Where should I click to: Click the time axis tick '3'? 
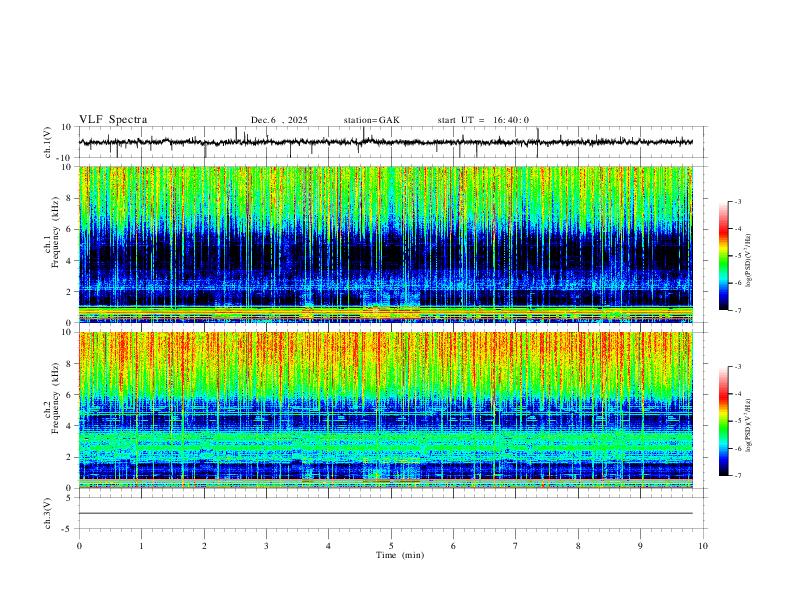pyautogui.click(x=266, y=546)
